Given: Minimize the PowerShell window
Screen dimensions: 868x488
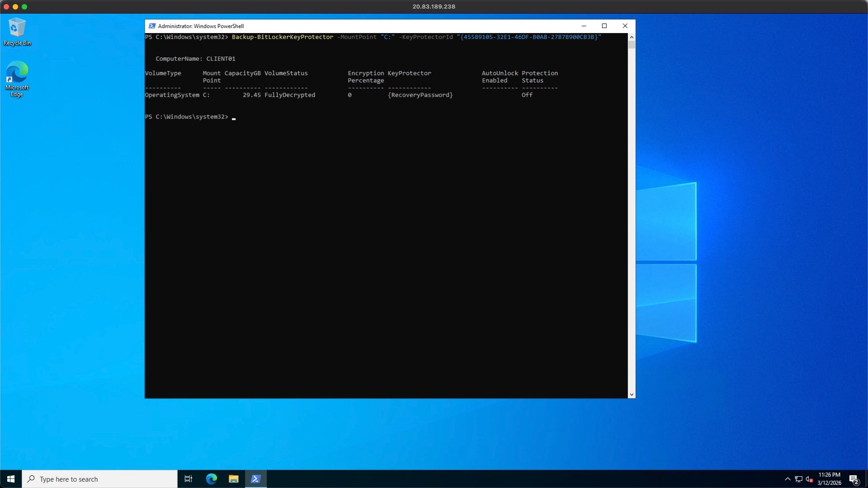Looking at the screenshot, I should click(x=583, y=26).
